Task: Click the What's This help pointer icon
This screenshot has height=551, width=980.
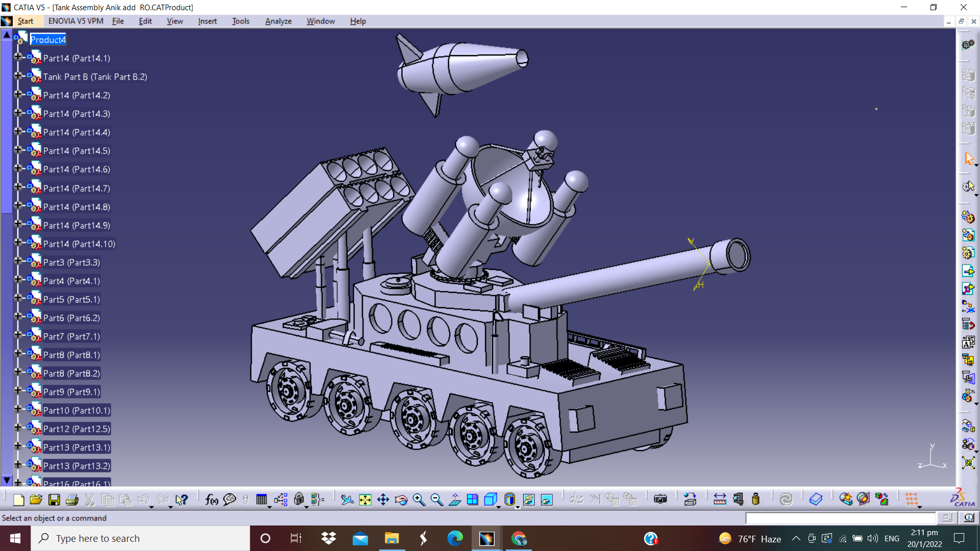Action: (182, 499)
